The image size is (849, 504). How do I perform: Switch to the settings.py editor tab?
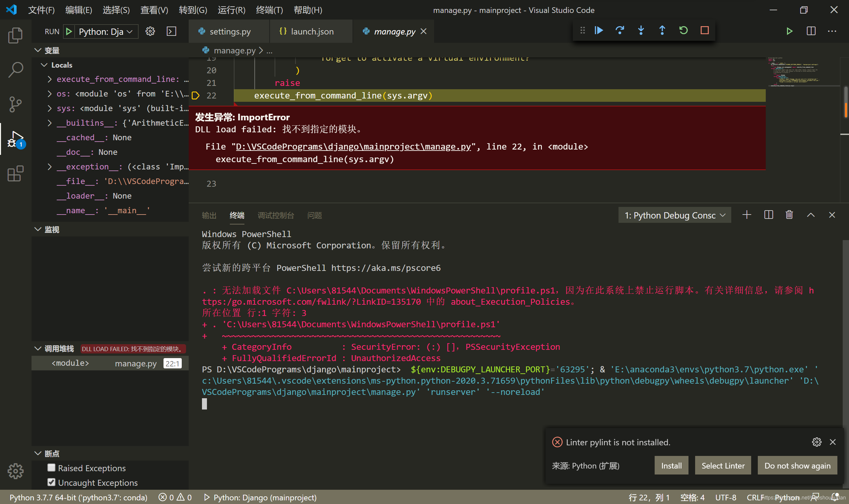(x=230, y=31)
